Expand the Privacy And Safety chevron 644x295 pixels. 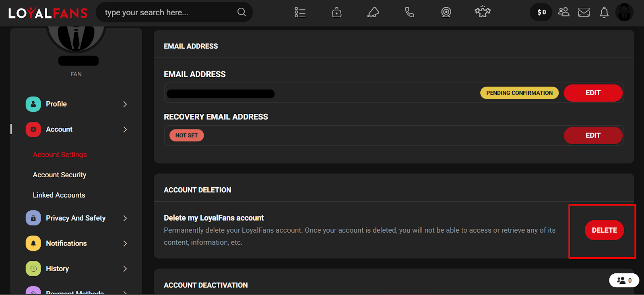point(125,218)
